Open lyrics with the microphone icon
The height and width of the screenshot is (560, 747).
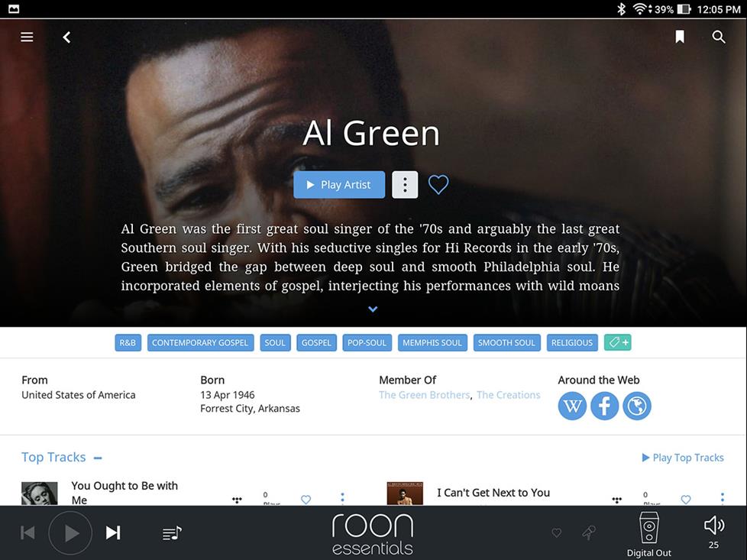(x=589, y=532)
